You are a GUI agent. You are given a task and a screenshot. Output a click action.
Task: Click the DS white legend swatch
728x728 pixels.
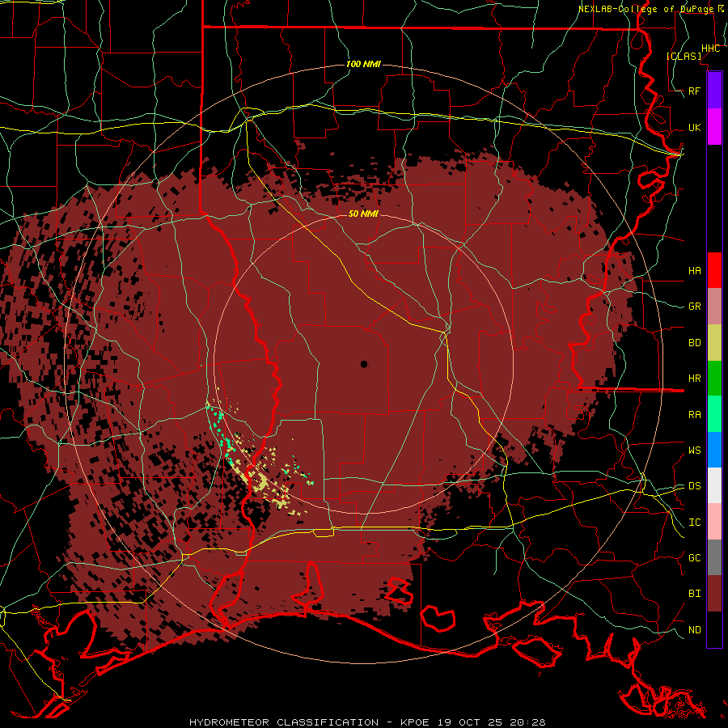[714, 485]
